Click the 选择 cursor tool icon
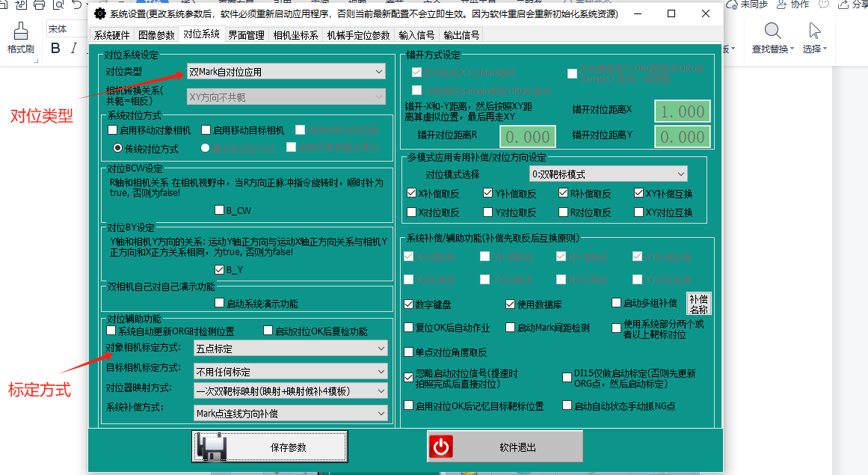This screenshot has width=868, height=475. [815, 31]
